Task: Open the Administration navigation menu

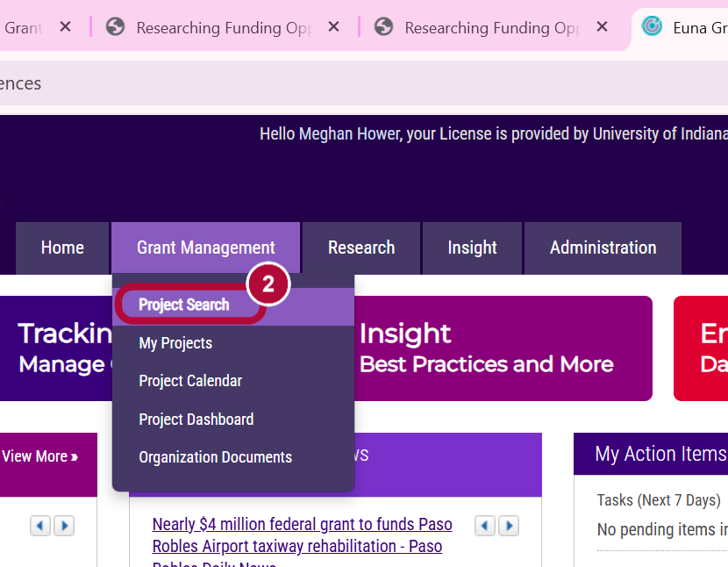Action: point(603,248)
